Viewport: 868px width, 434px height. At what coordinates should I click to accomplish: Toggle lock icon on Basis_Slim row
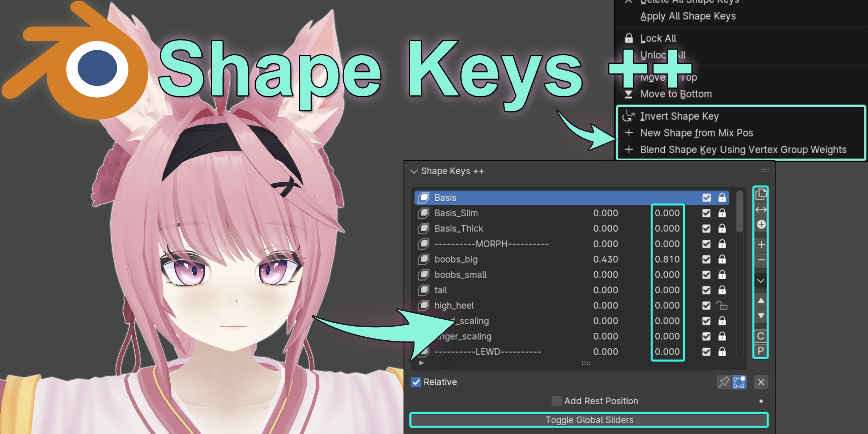coord(722,213)
